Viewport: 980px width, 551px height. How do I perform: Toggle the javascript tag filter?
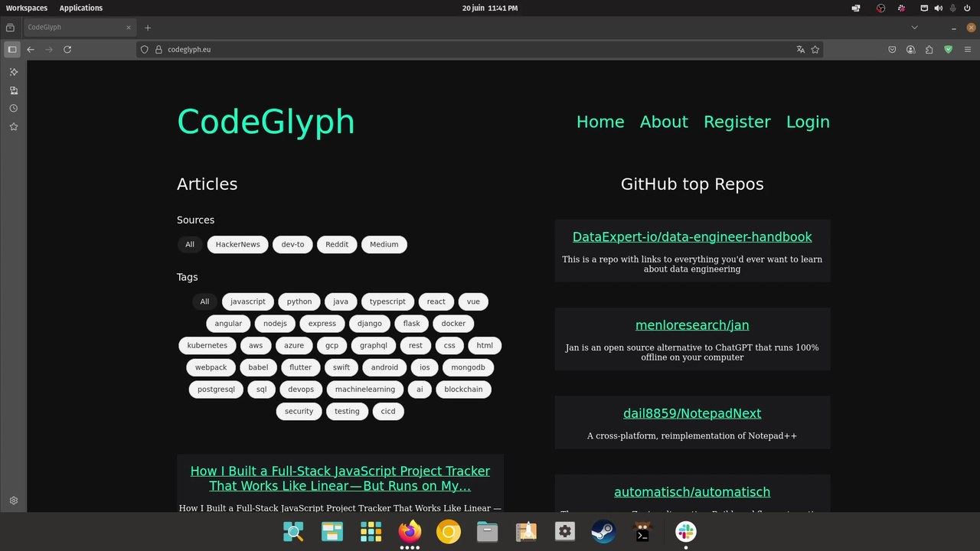248,302
